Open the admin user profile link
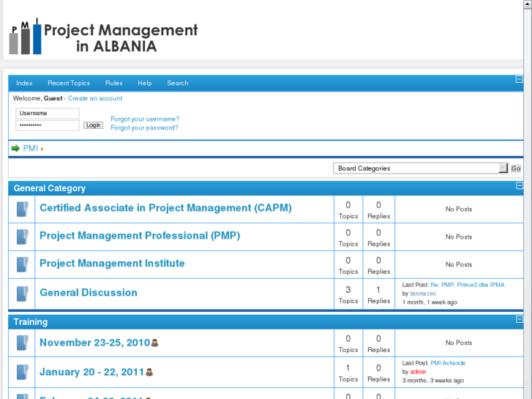This screenshot has width=532, height=399. point(418,372)
